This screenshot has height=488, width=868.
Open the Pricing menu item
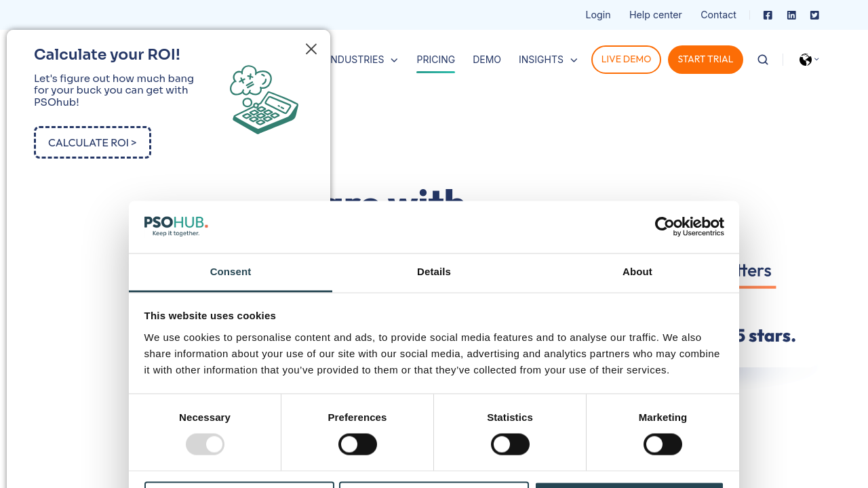(x=435, y=60)
